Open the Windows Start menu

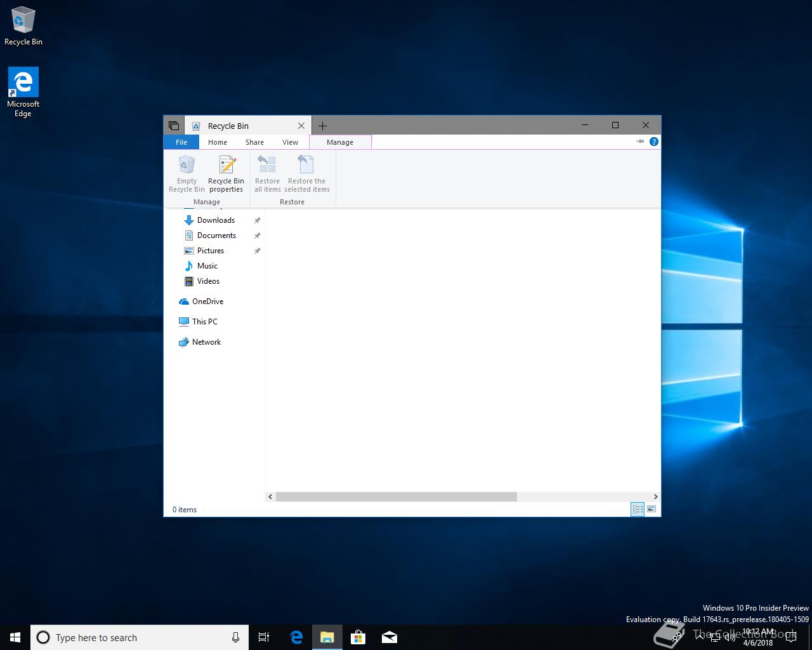(15, 637)
